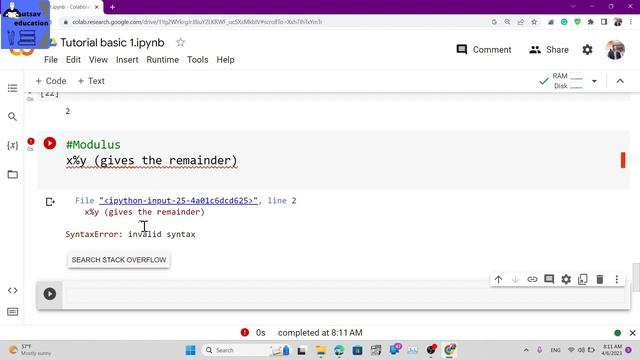Open the File menu
Viewport: 640px width, 360px height.
pyautogui.click(x=51, y=60)
